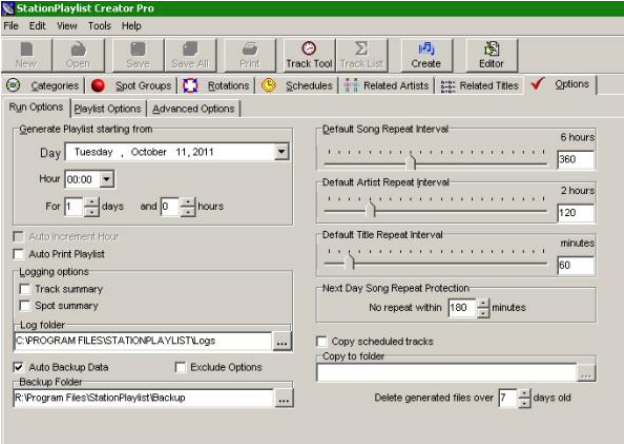
Task: Increase the hours spinner
Action: [187, 202]
